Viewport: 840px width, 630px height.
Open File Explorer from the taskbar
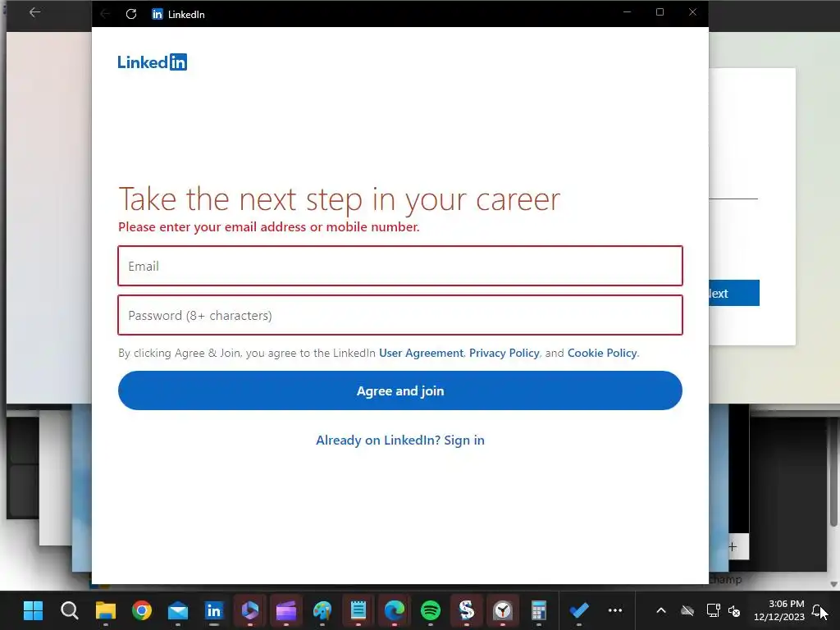tap(106, 610)
